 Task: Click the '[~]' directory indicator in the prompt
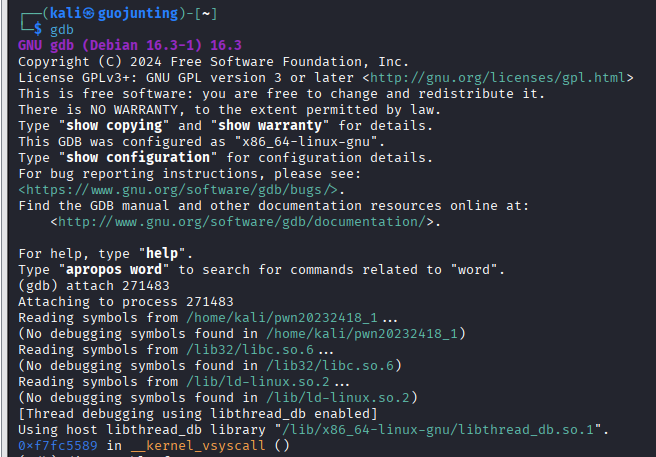tap(206, 14)
